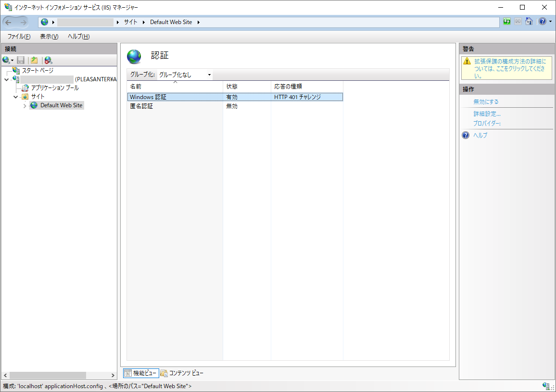Screen dimensions: 556x392
Task: Open arrow after Default Web Site breadcrumb
Action: tap(199, 22)
